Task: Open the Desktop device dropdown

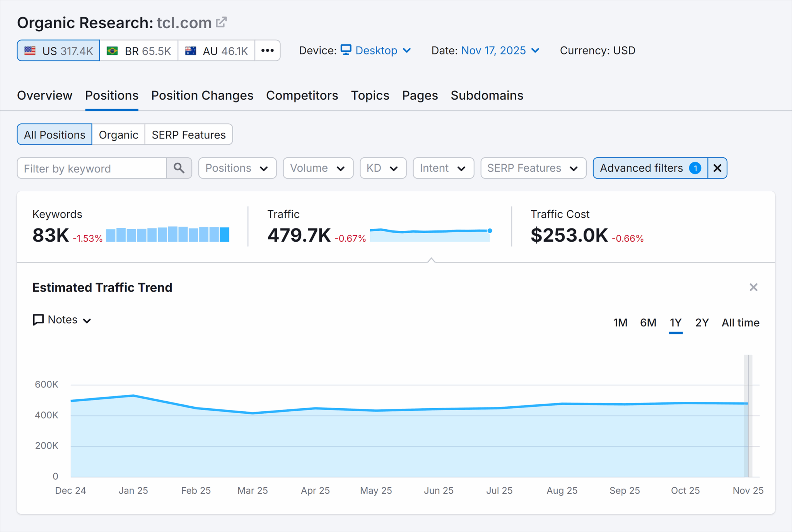Action: pyautogui.click(x=376, y=51)
